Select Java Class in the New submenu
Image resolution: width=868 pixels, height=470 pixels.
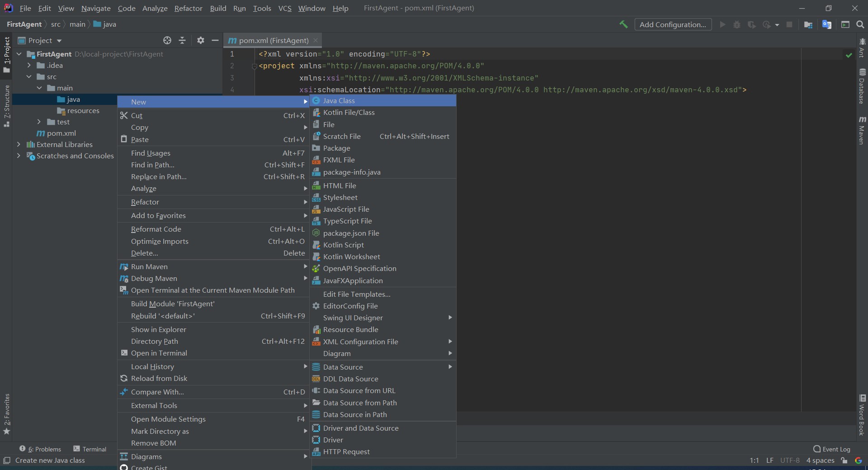click(x=383, y=101)
